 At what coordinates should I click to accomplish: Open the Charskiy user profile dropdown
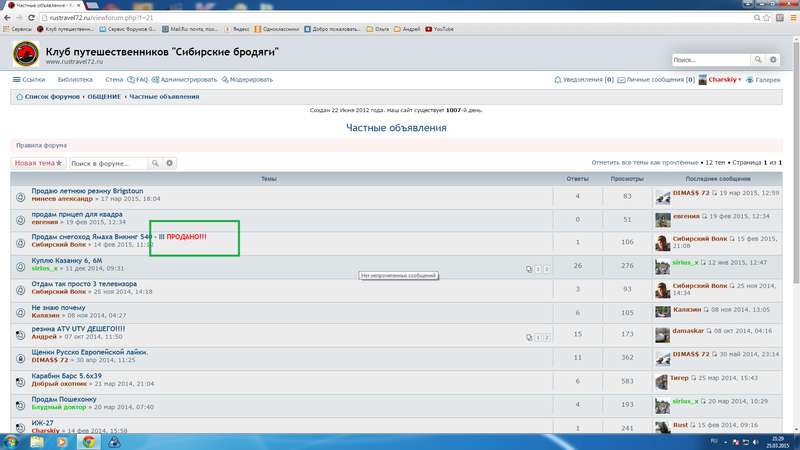tap(724, 79)
